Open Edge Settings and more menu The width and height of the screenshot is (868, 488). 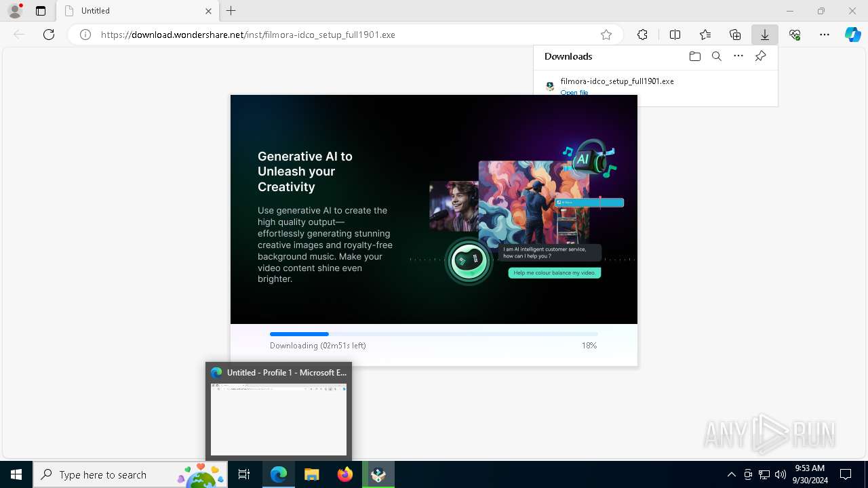click(825, 35)
